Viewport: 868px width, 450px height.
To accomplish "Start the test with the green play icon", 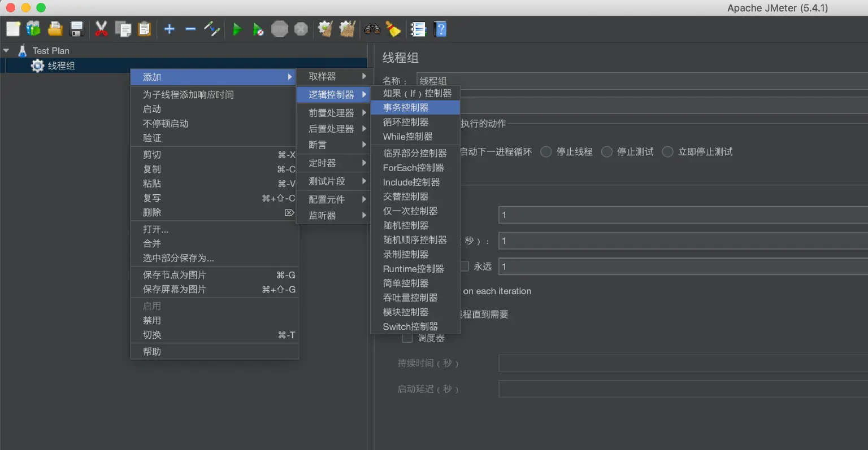I will 236,28.
